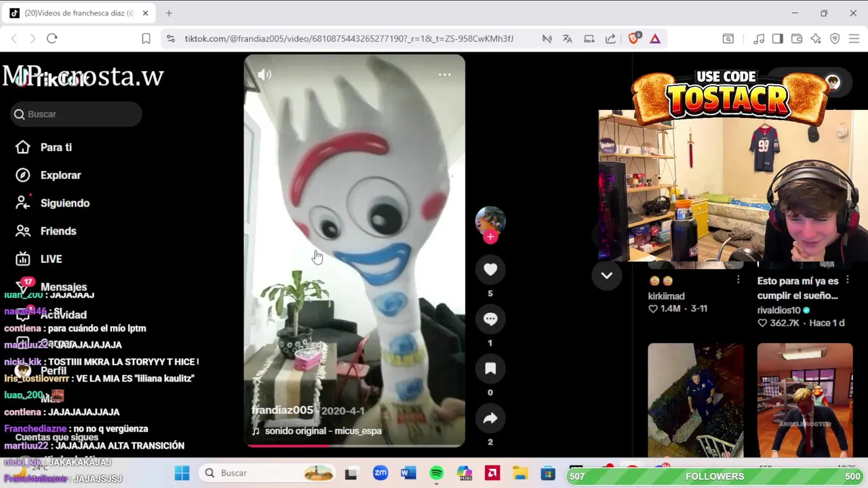Screen dimensions: 868x488
Task: Bookmark this page in the browser
Action: coord(146,39)
